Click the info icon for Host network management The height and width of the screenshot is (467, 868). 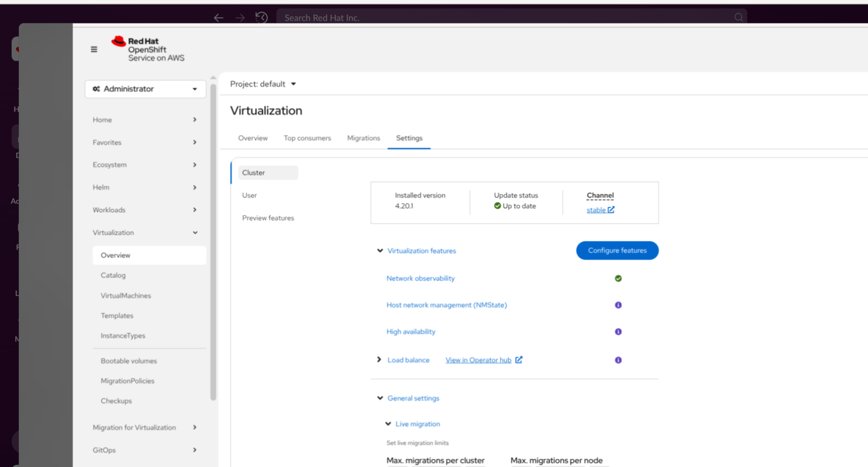point(618,305)
